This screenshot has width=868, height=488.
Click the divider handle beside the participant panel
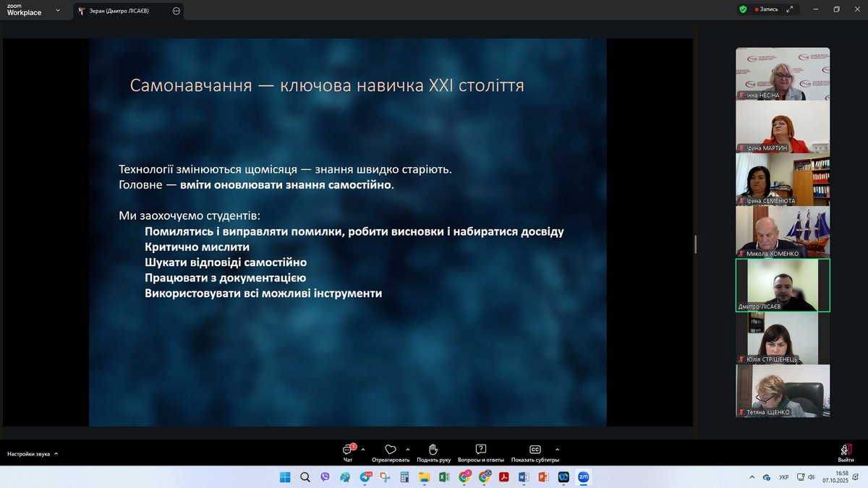point(696,244)
